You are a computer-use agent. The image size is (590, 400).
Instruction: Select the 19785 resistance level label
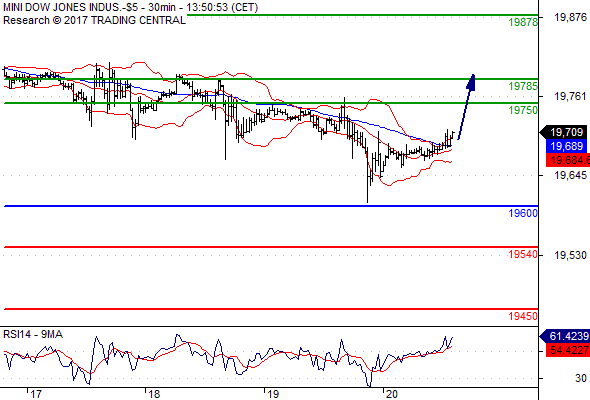pos(523,86)
